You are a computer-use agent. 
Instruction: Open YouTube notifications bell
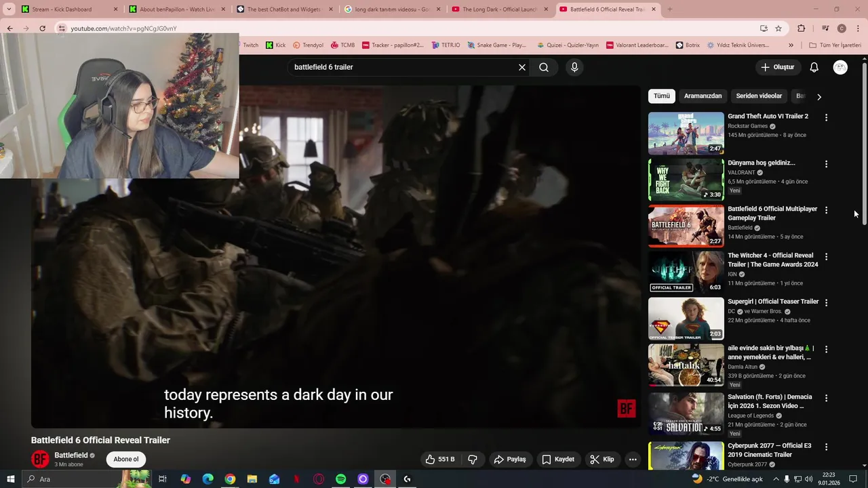point(814,67)
